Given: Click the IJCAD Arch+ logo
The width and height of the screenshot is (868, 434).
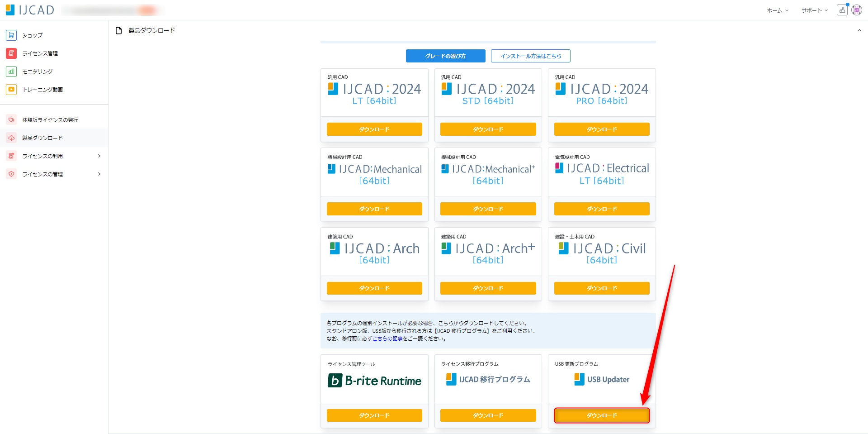Looking at the screenshot, I should (488, 253).
